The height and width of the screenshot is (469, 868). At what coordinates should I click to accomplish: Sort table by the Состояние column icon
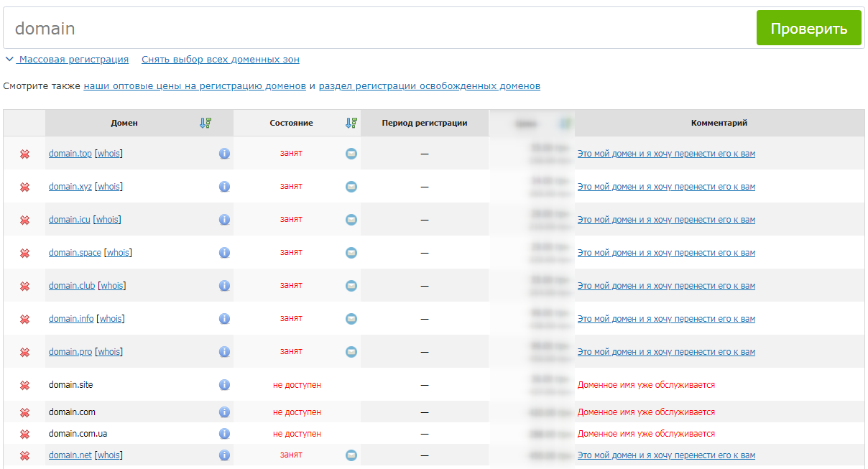tap(351, 123)
